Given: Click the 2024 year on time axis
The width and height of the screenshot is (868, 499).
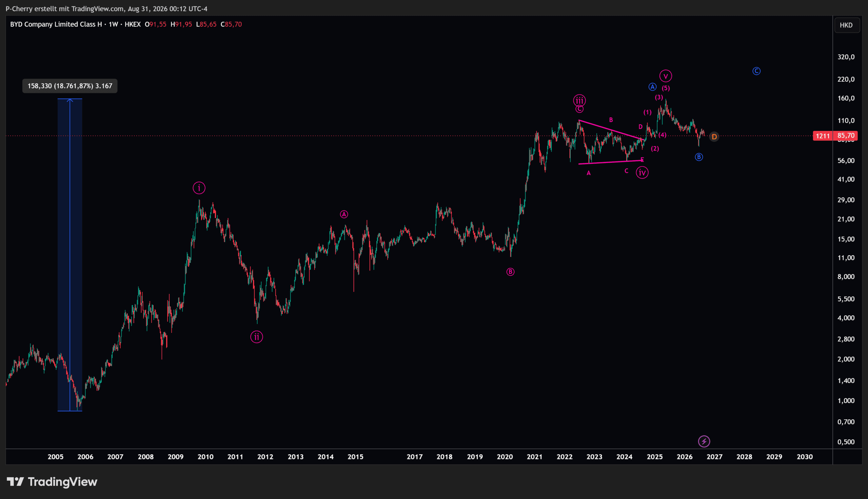Looking at the screenshot, I should click(624, 457).
